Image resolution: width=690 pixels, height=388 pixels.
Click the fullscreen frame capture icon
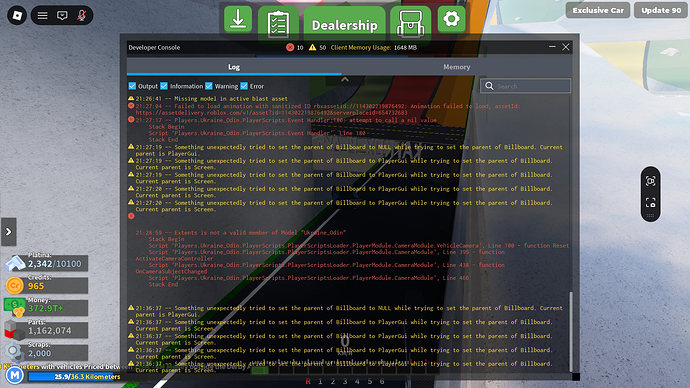(650, 203)
